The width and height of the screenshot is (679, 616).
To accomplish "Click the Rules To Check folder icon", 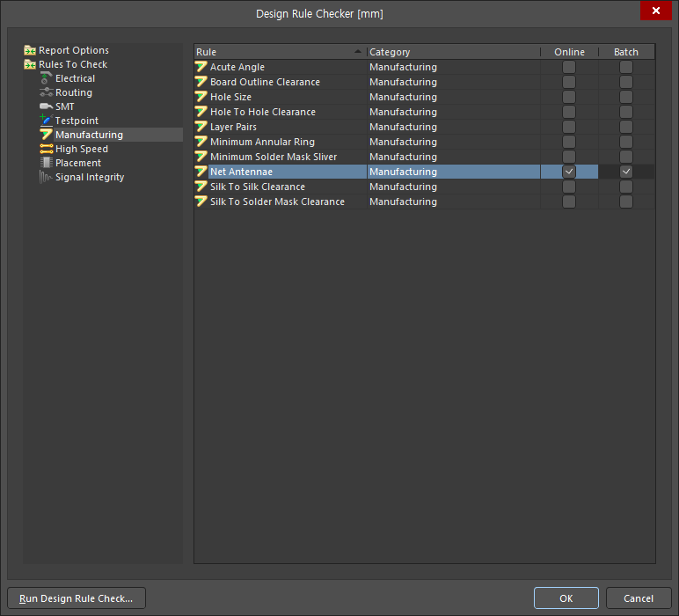I will (30, 64).
